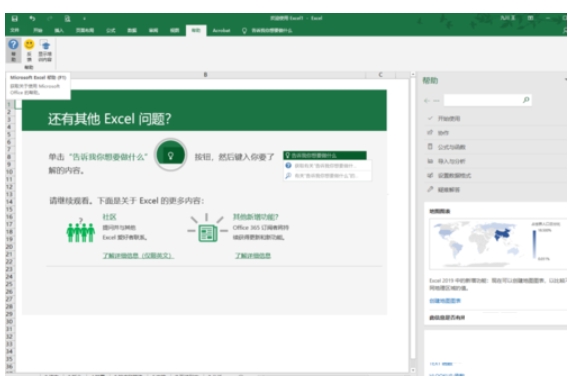Open the 创建地图图表 link
Screen dimensions: 568x379
(x=445, y=301)
